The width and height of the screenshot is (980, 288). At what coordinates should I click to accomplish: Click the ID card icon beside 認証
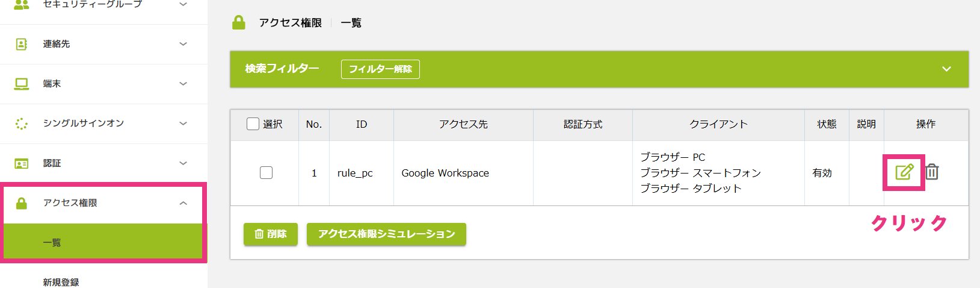[22, 163]
